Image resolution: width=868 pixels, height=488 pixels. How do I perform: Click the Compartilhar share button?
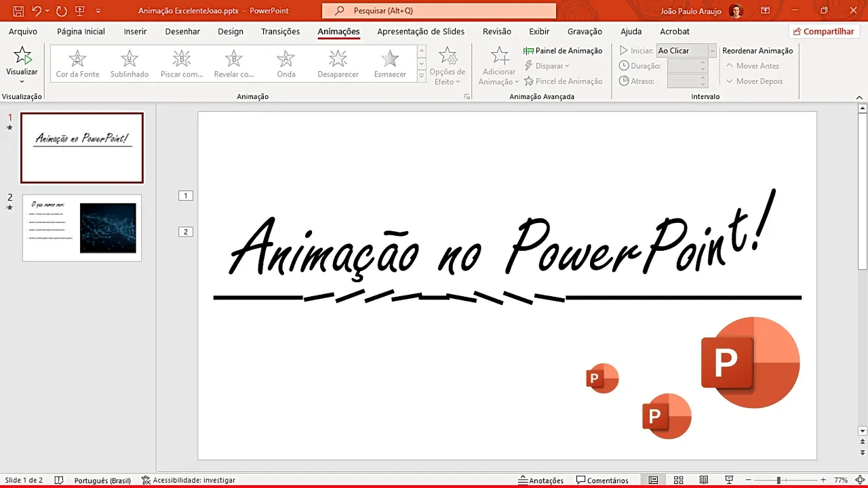point(824,31)
